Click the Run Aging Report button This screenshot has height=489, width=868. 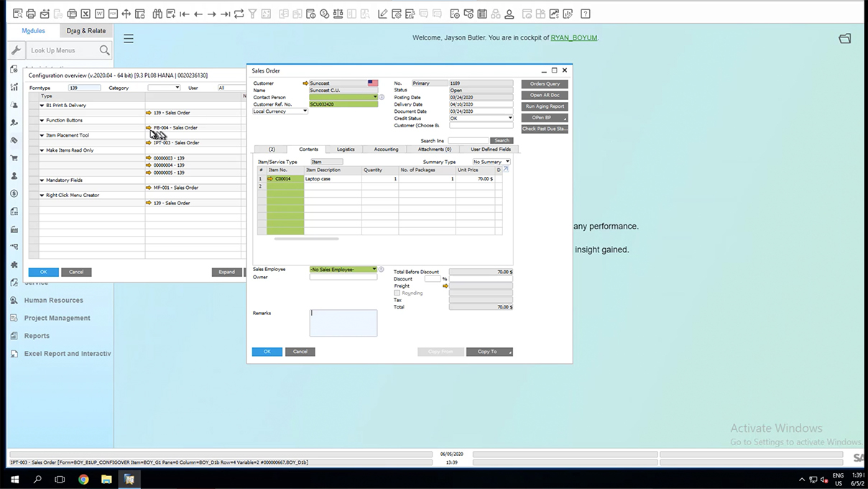545,106
